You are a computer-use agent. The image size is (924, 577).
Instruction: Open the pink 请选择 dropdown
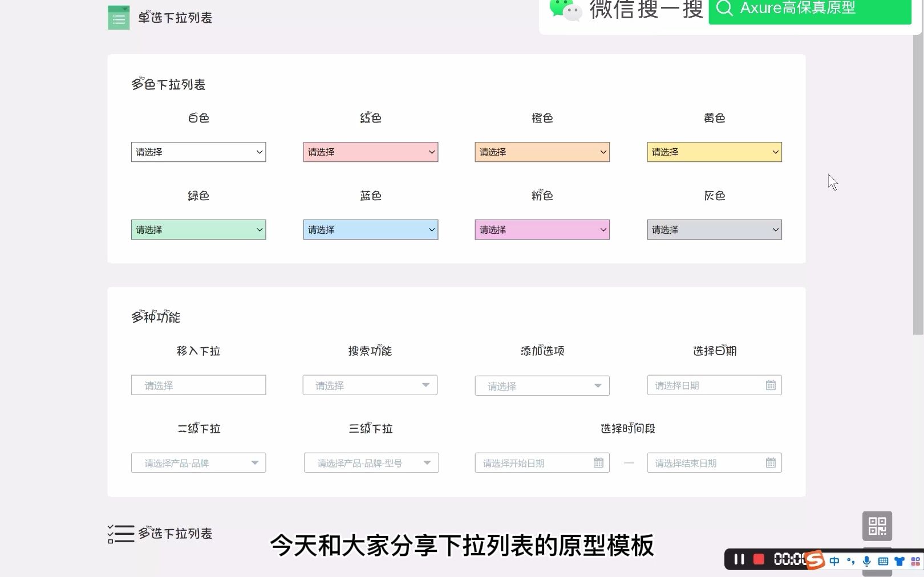coord(542,230)
